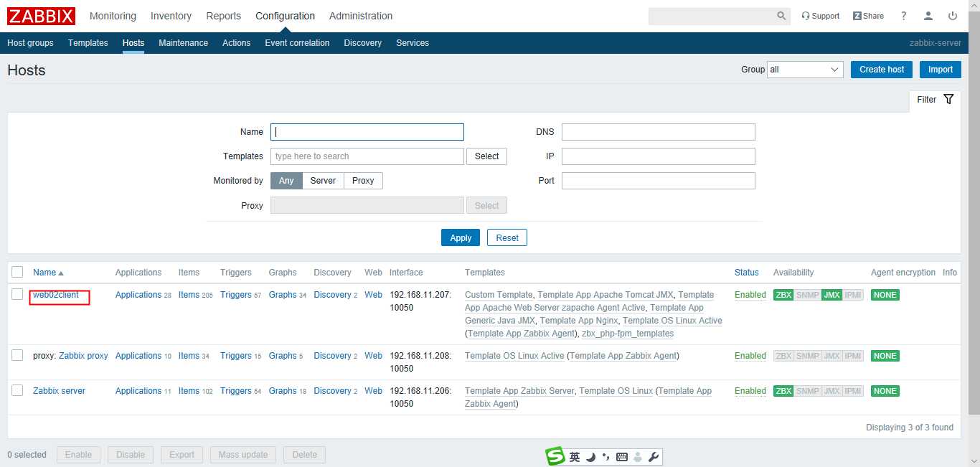Focus the DNS filter field
The image size is (980, 467).
pos(659,132)
